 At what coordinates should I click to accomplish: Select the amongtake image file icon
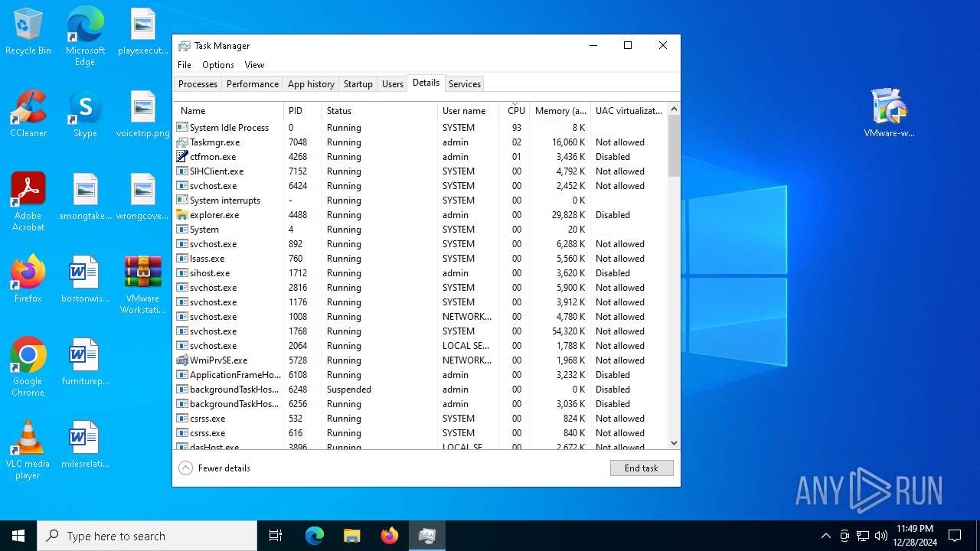tap(85, 197)
